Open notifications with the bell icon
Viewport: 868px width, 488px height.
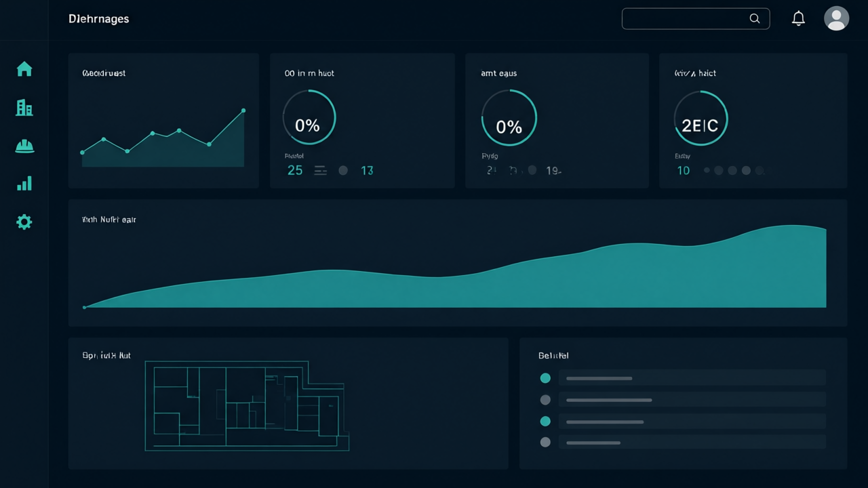click(x=799, y=19)
